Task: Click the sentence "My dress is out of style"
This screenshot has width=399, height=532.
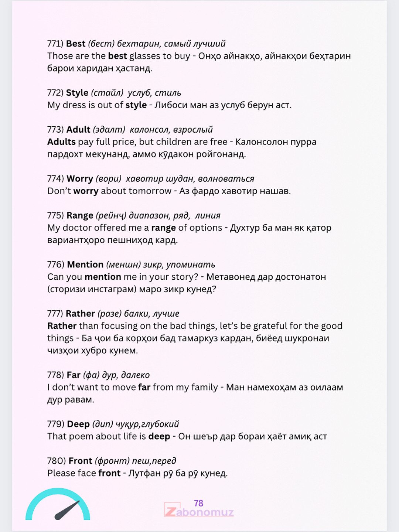Action: tap(97, 105)
